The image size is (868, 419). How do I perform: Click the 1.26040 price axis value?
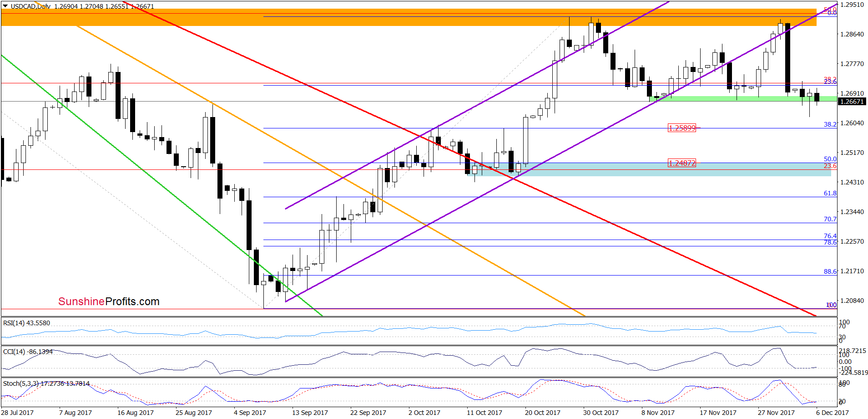852,123
